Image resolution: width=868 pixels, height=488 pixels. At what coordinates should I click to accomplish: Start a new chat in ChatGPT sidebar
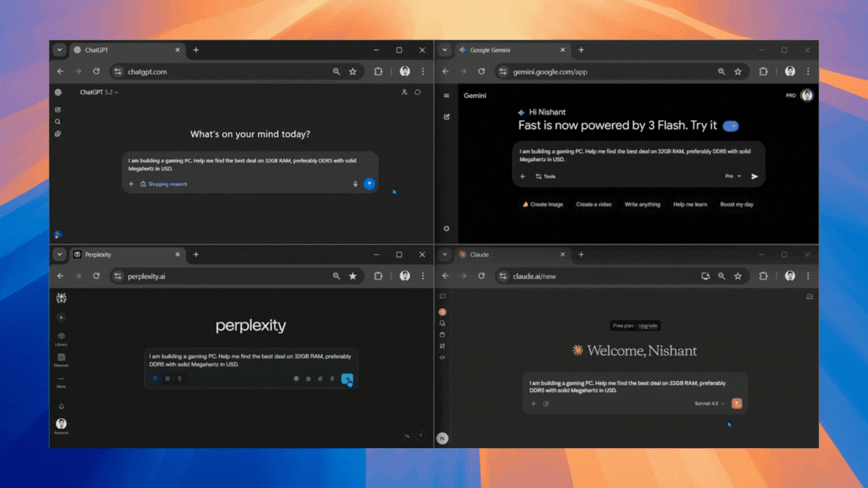(x=58, y=110)
